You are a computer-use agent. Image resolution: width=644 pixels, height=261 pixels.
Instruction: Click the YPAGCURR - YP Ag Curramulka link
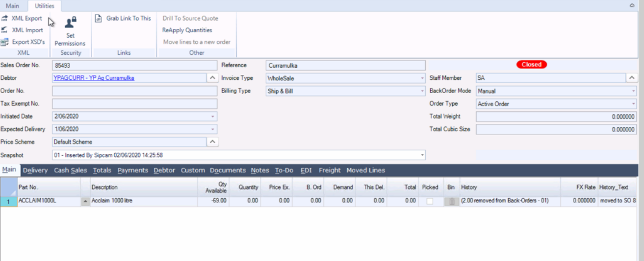pos(94,78)
